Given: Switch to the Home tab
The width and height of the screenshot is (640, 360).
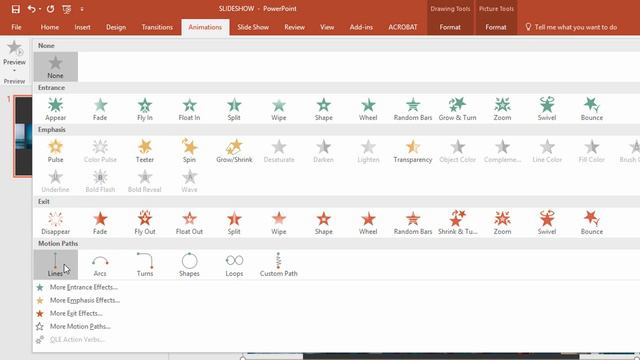Looking at the screenshot, I should point(50,27).
